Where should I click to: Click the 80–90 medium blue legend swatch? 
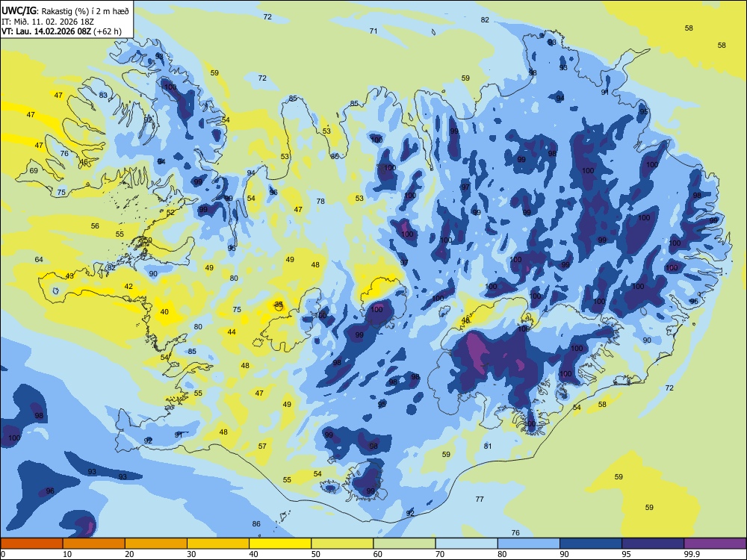click(529, 544)
